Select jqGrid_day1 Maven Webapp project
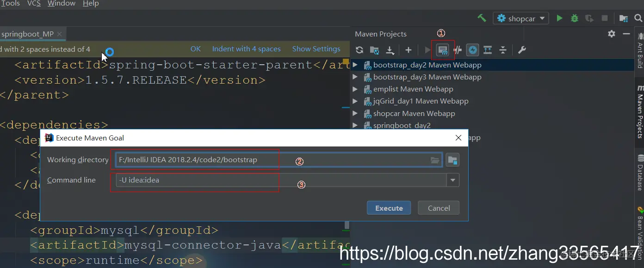The image size is (644, 268). point(421,101)
